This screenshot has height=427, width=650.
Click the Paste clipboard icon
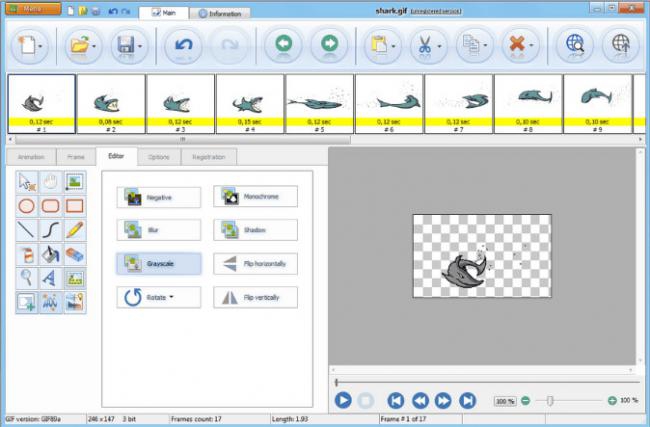coord(379,45)
